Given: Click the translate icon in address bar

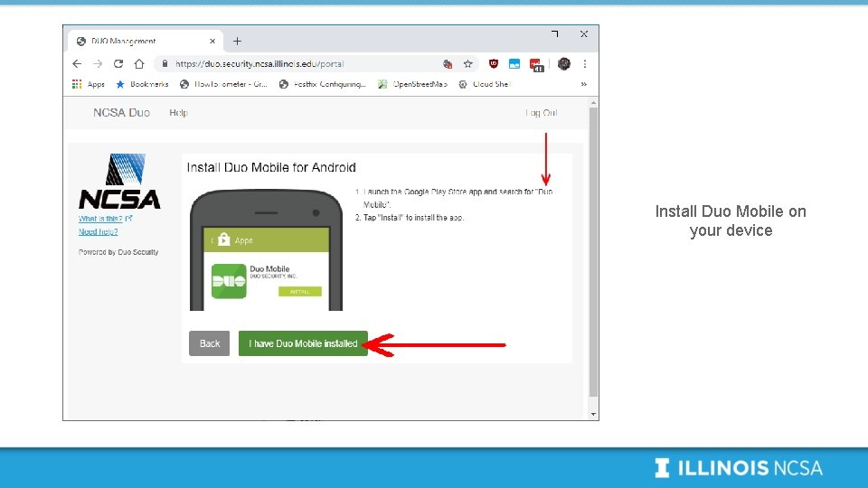Looking at the screenshot, I should pyautogui.click(x=448, y=64).
